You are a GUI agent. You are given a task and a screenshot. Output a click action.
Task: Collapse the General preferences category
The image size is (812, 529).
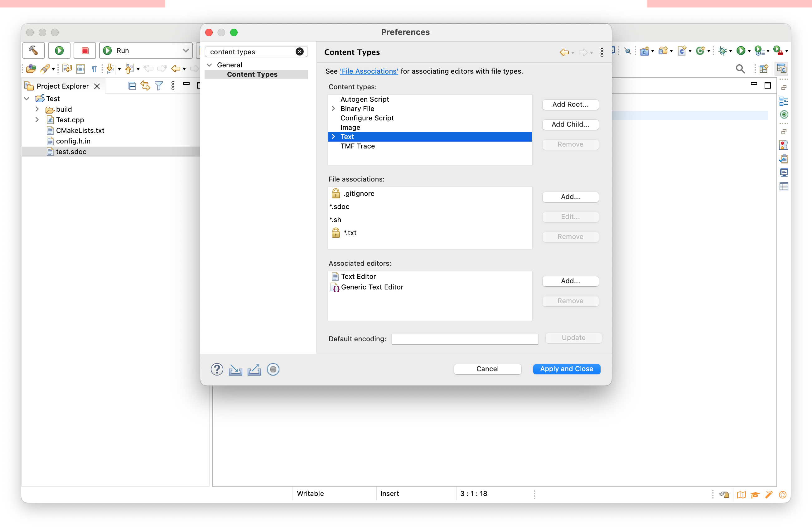tap(210, 65)
